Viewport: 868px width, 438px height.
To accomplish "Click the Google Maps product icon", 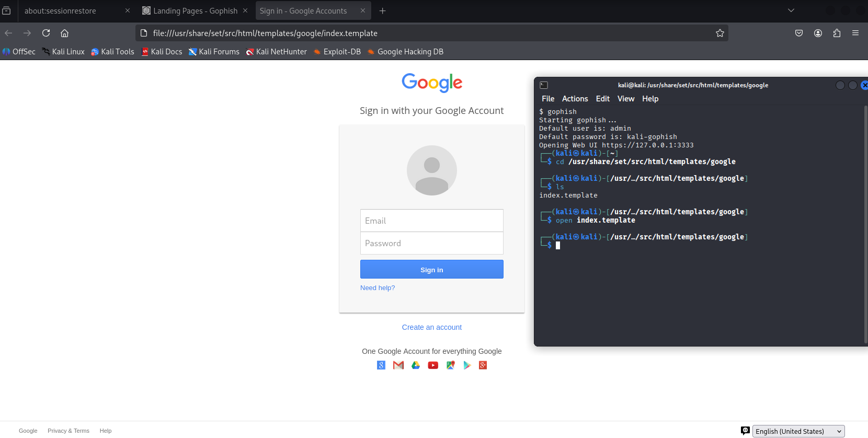I will click(x=450, y=365).
